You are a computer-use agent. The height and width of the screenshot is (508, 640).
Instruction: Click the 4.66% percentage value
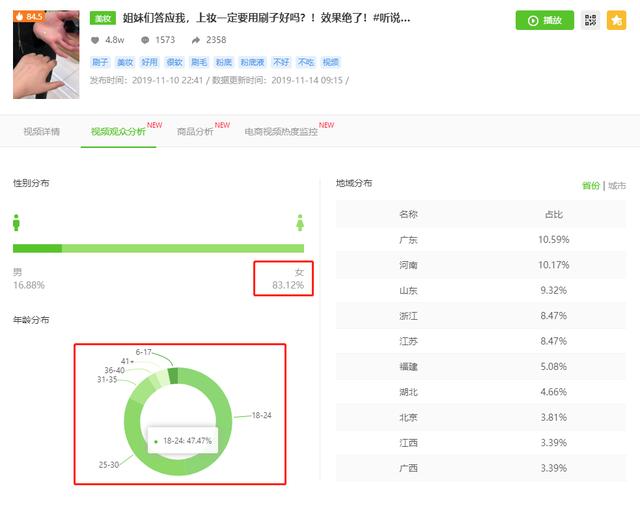click(x=553, y=392)
